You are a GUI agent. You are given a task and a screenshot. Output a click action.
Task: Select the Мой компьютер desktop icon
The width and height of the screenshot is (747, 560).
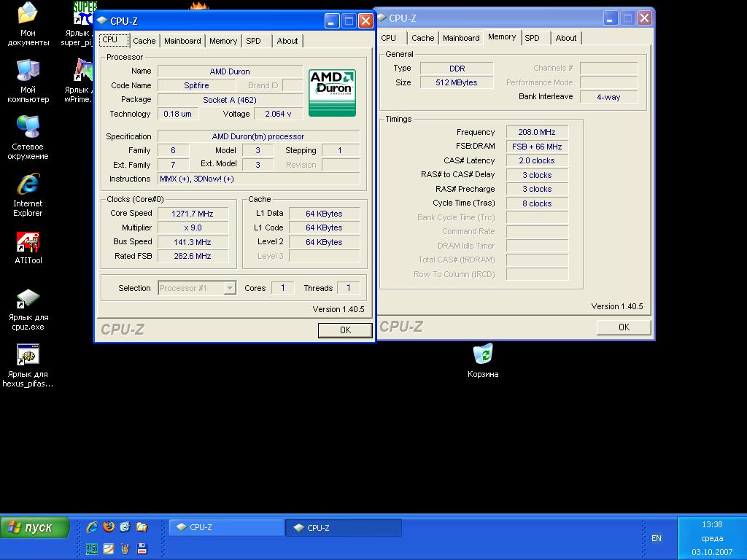click(28, 81)
